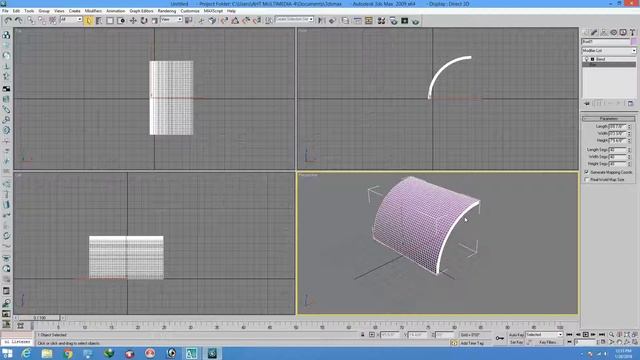Toggle the Auto Key button
The image size is (640, 360).
[x=516, y=335]
